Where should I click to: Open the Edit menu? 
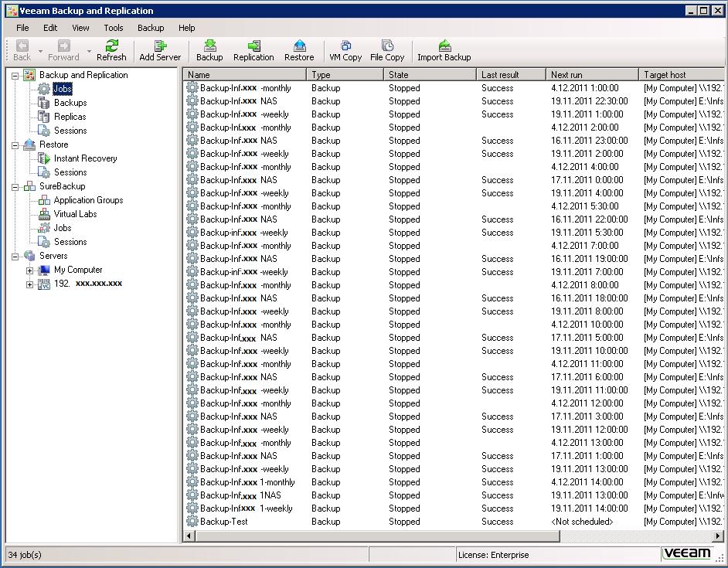click(x=50, y=28)
